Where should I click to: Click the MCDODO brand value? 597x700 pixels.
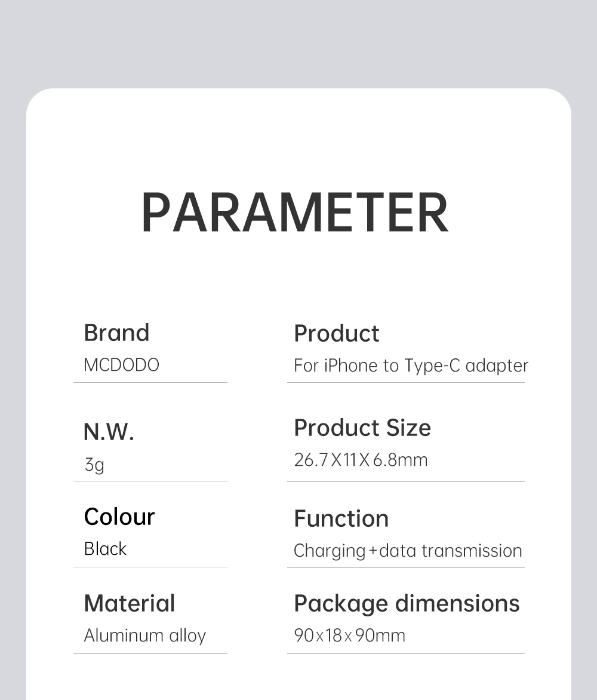(x=121, y=365)
